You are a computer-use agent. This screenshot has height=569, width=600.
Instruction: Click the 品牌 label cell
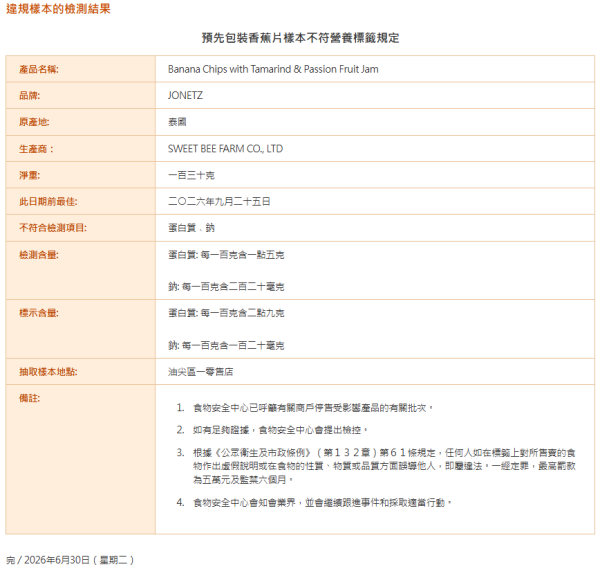click(81, 96)
